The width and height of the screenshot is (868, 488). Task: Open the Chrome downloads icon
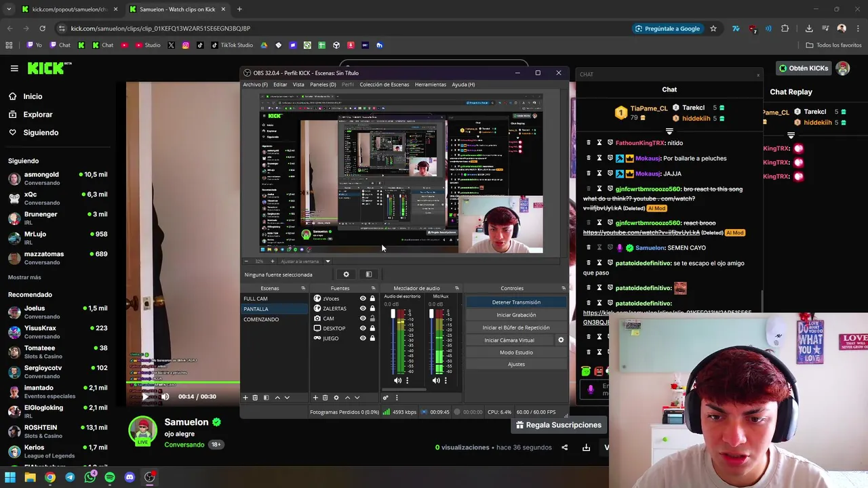pyautogui.click(x=809, y=28)
